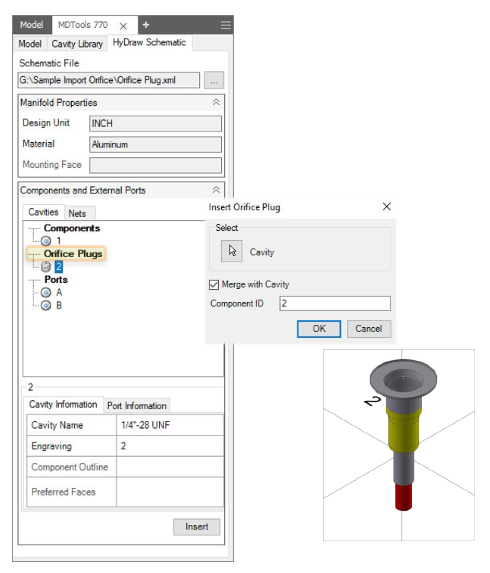Select port B icon in tree
490x573 pixels.
point(46,306)
